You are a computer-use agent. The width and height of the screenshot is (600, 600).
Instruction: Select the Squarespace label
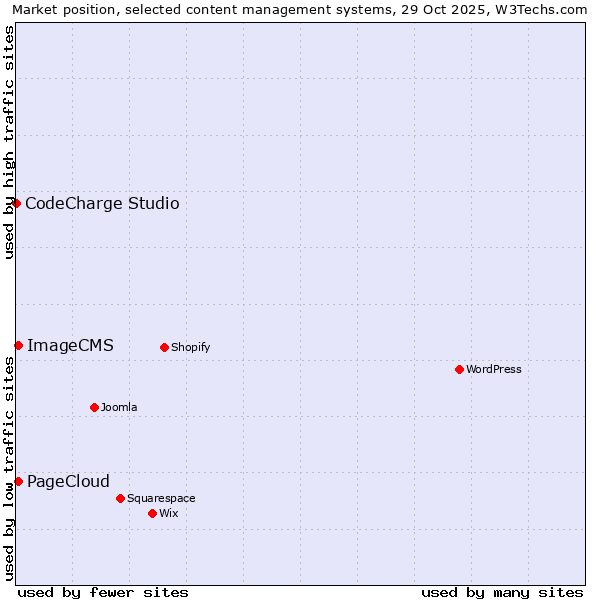[161, 499]
